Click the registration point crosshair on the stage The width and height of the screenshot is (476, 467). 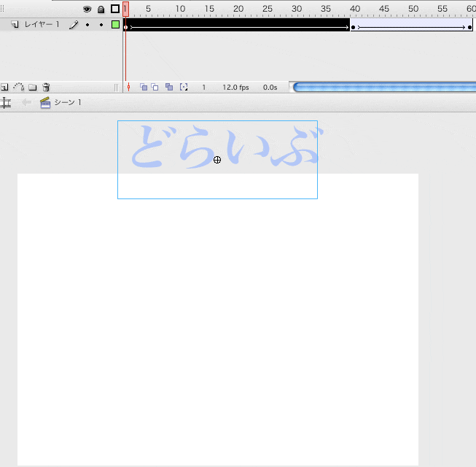[217, 160]
